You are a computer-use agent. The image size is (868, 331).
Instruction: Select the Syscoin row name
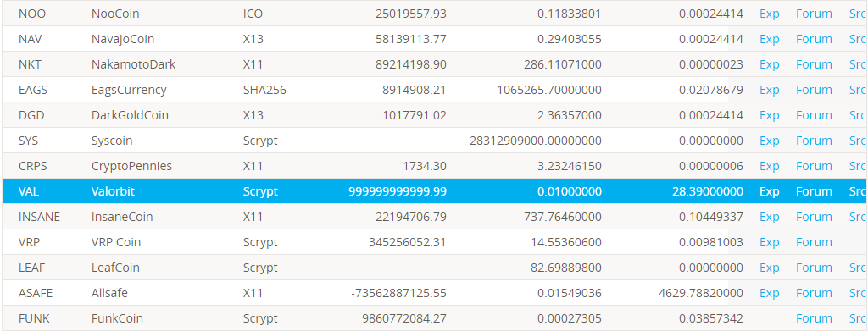[112, 141]
